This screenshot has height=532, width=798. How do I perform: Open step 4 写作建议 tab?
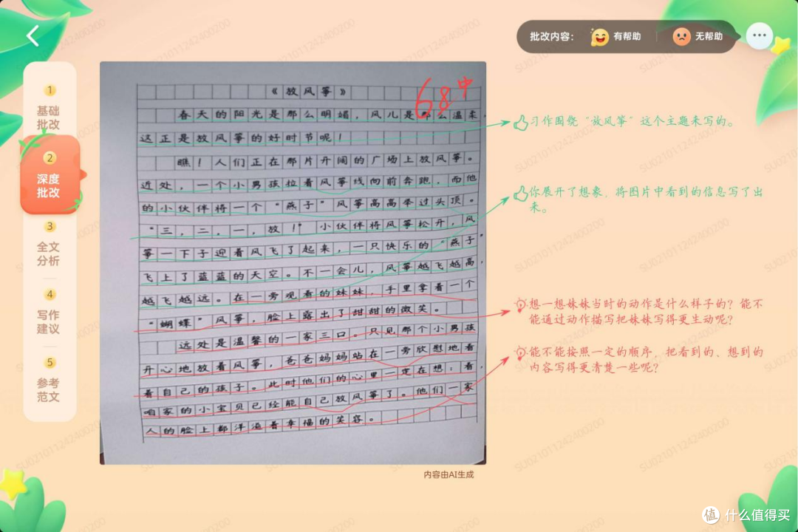point(49,312)
